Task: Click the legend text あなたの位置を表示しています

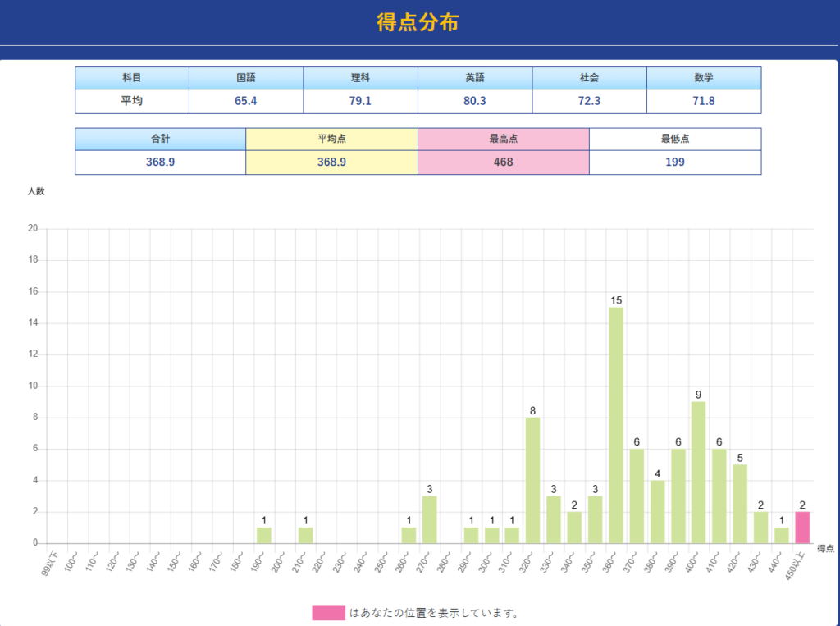Action: coord(435,613)
